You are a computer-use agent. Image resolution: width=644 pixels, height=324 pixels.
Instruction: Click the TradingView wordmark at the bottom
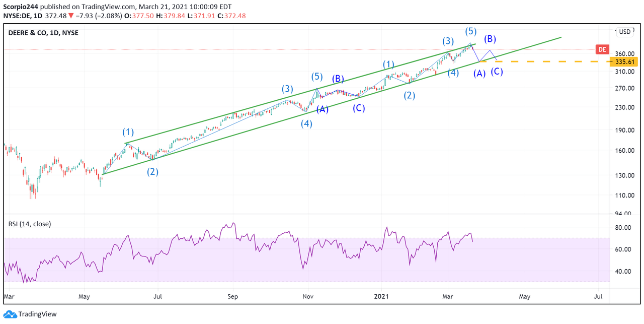38,314
